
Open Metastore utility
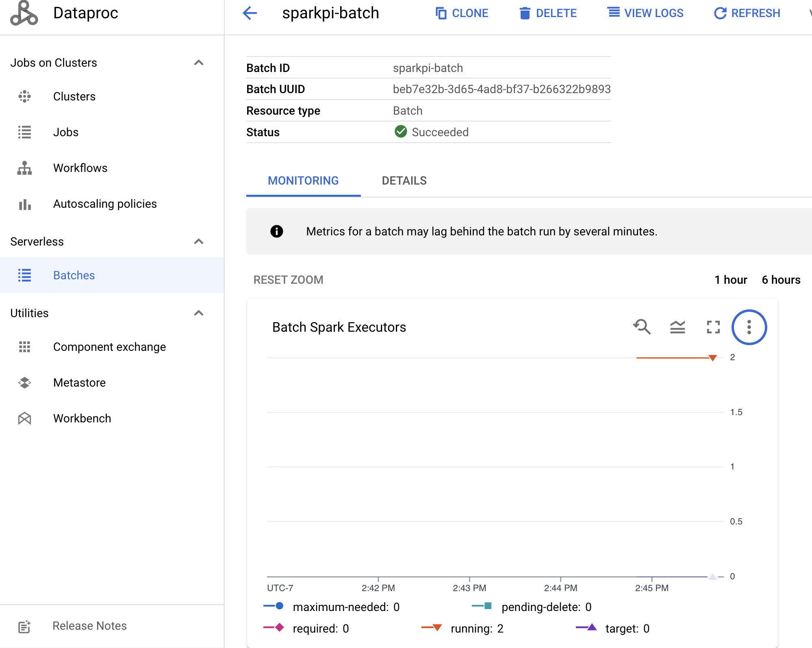[79, 383]
